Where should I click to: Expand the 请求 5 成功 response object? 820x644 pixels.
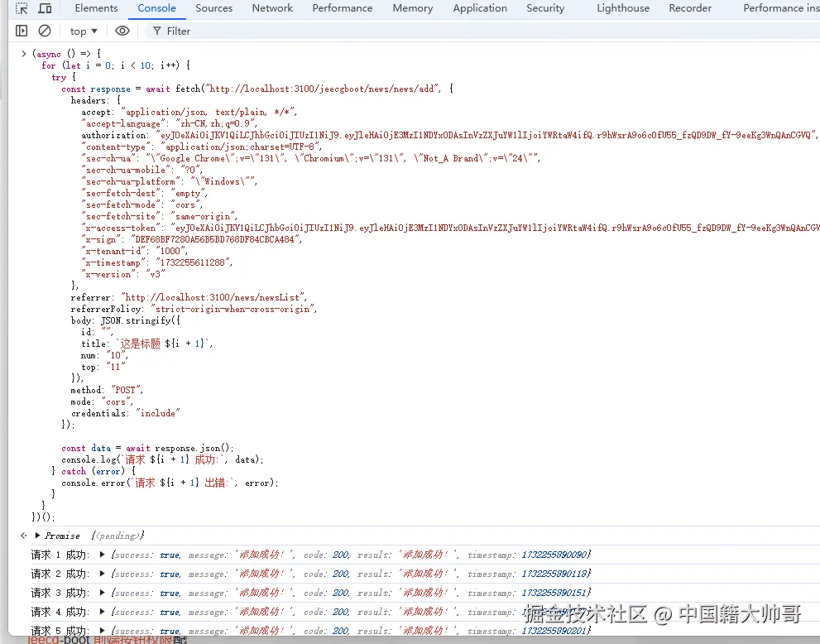tap(102, 631)
